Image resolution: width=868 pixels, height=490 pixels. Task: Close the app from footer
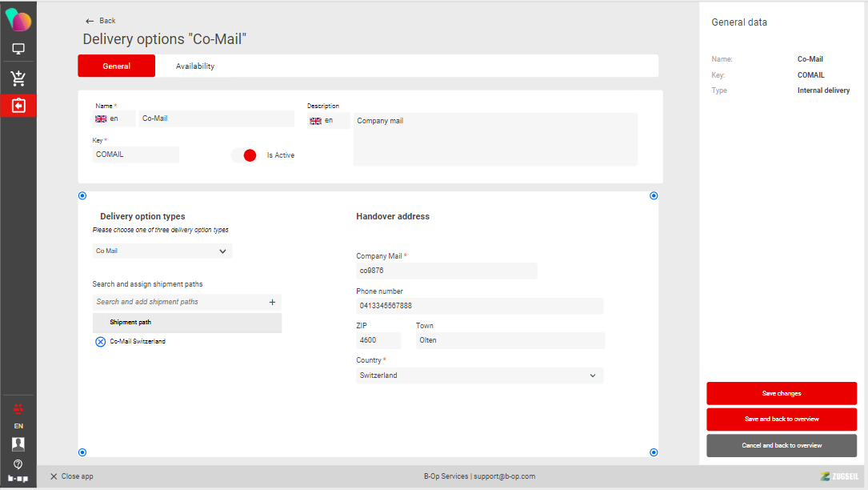point(72,476)
